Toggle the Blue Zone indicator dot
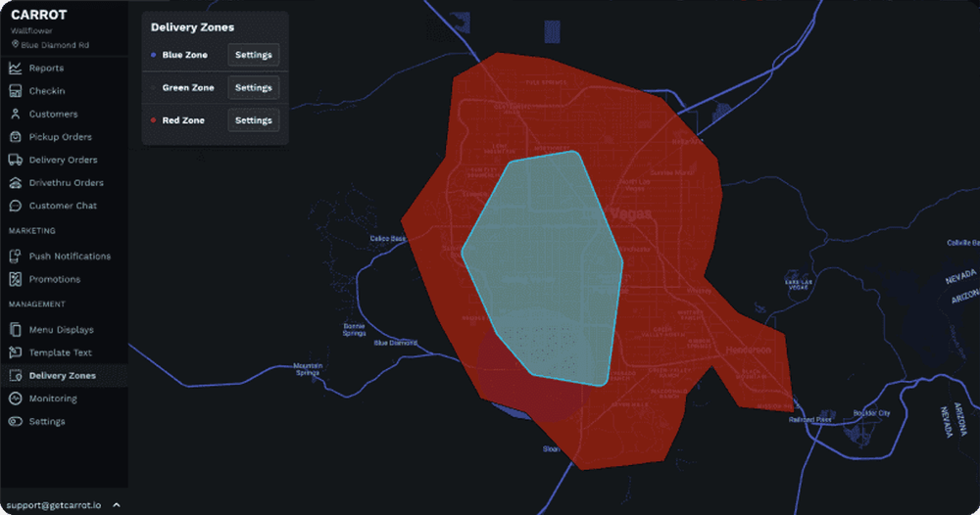The width and height of the screenshot is (980, 515). tap(155, 55)
